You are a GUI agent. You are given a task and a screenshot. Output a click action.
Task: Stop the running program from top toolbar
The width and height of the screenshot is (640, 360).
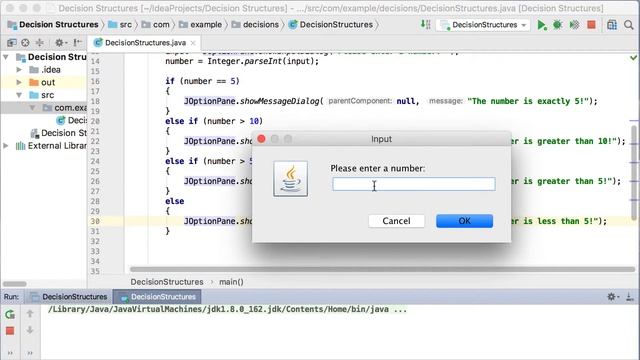[x=591, y=25]
